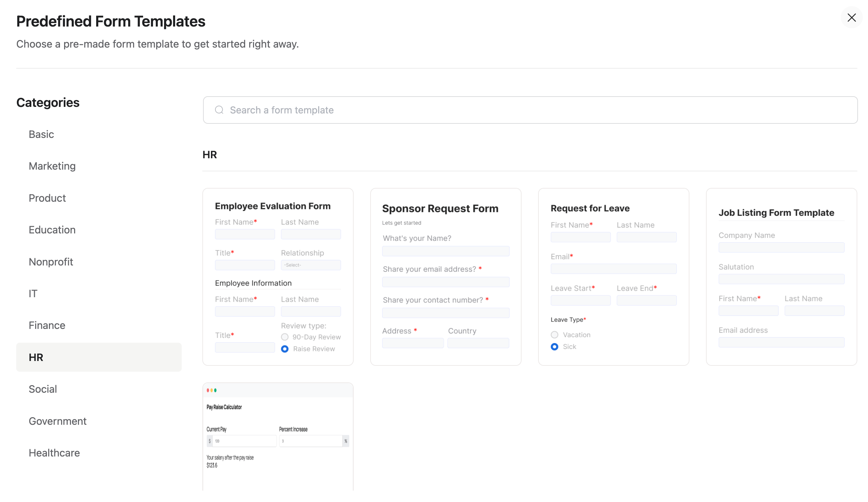Switch to the Marketing category
Image resolution: width=868 pixels, height=502 pixels.
[52, 166]
